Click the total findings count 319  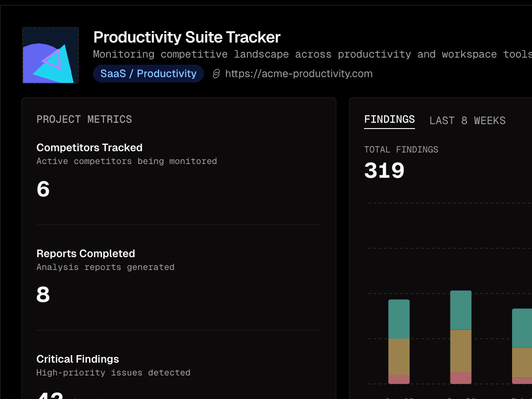384,171
